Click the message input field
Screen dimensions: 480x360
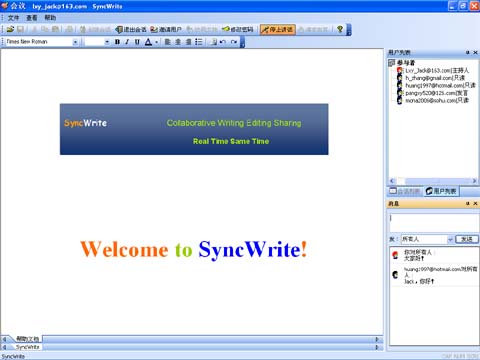pyautogui.click(x=434, y=222)
